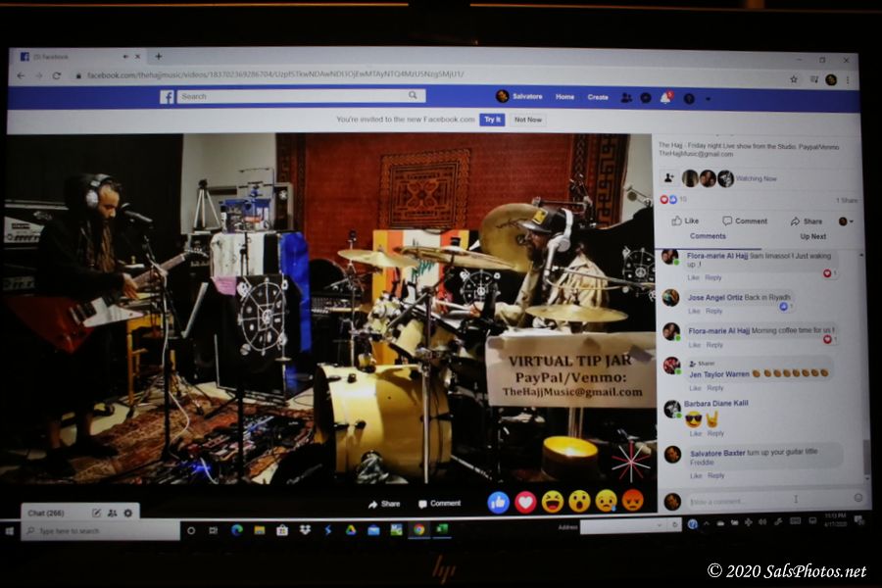Open the Facebook notifications bell
Image resolution: width=882 pixels, height=588 pixels.
click(665, 97)
